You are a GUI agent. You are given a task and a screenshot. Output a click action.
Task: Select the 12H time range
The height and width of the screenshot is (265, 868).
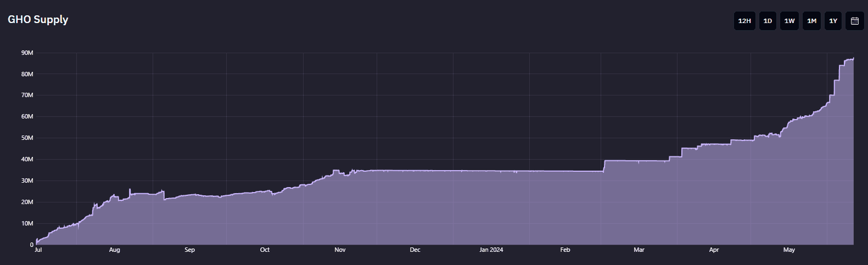(x=744, y=21)
